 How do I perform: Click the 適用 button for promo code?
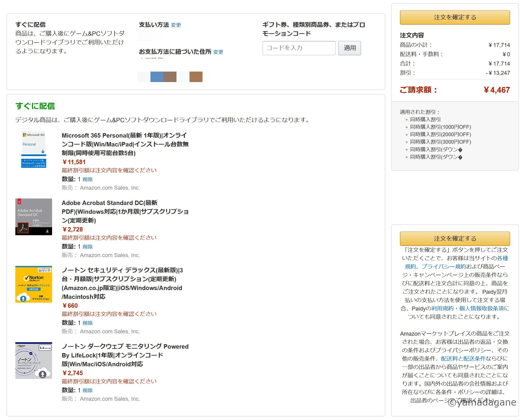tap(349, 48)
